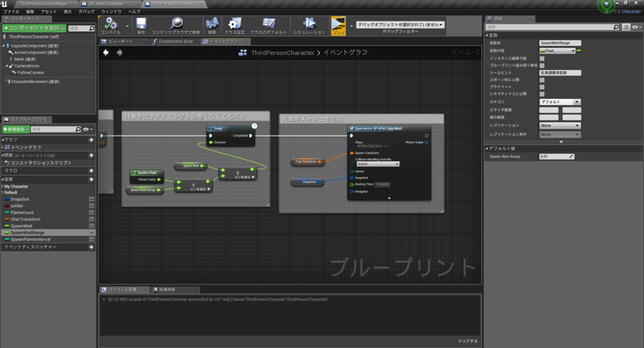Viewport: 644px width, 348px height.
Task: Toggle Snapshot variable visibility eye
Action: point(92,199)
